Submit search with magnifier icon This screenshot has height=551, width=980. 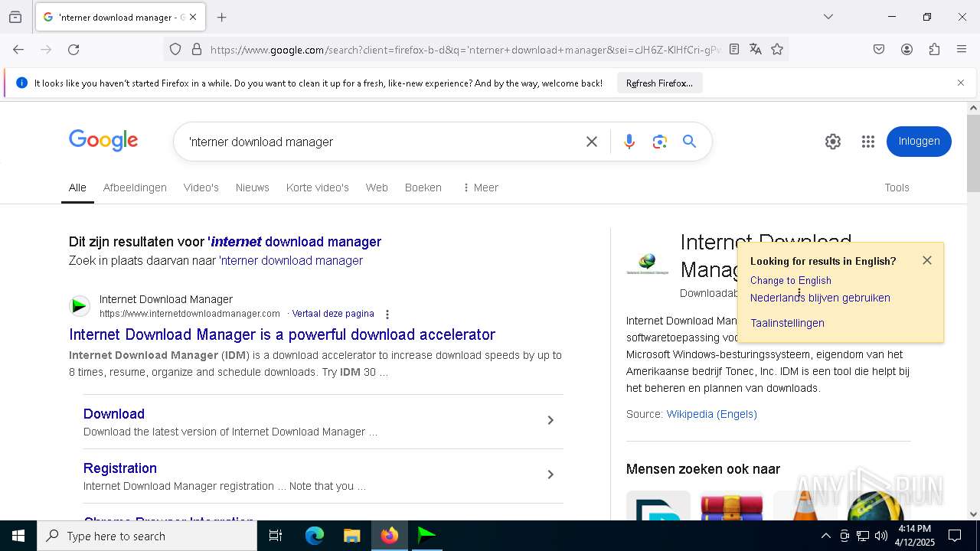tap(690, 142)
